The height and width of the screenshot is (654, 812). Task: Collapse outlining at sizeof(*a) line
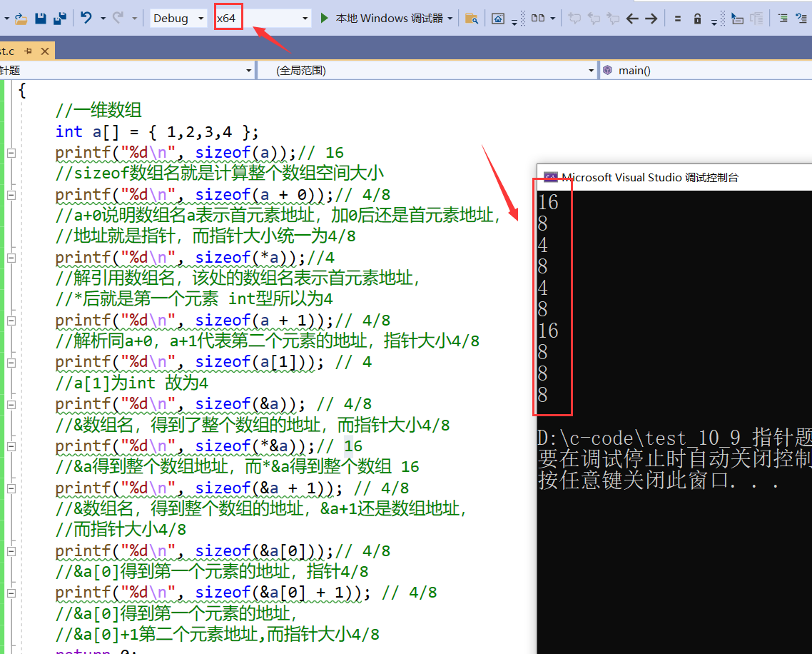(11, 258)
